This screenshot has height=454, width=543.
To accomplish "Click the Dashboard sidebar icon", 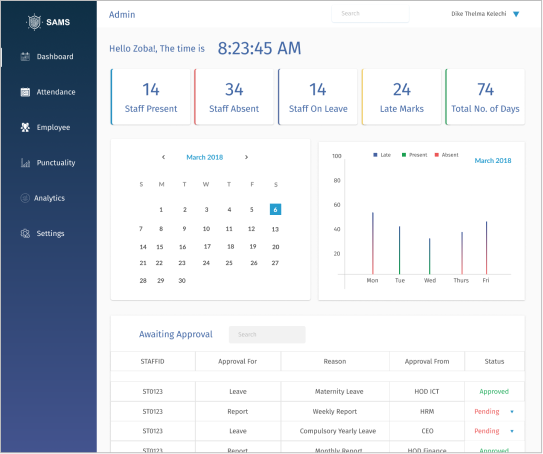I will click(x=25, y=56).
